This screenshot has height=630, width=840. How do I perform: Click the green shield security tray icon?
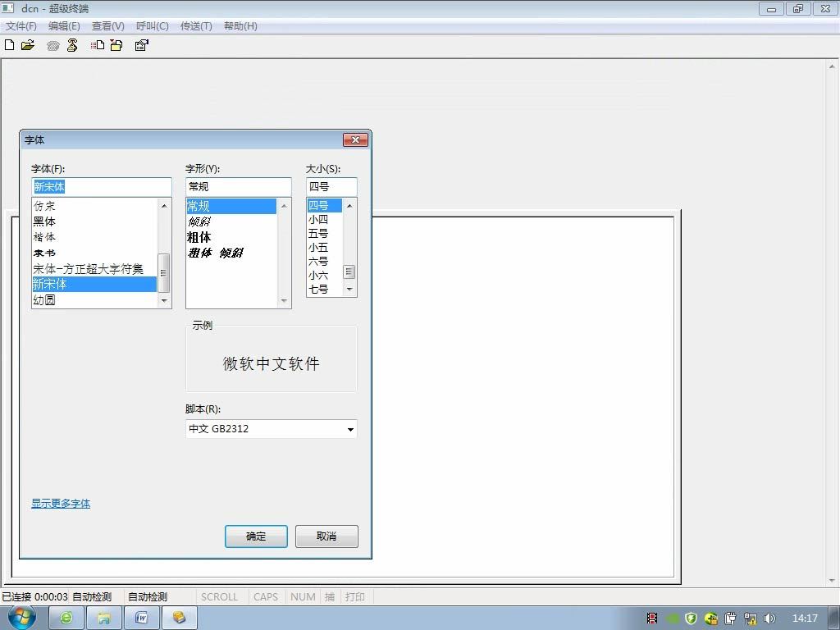pyautogui.click(x=691, y=619)
